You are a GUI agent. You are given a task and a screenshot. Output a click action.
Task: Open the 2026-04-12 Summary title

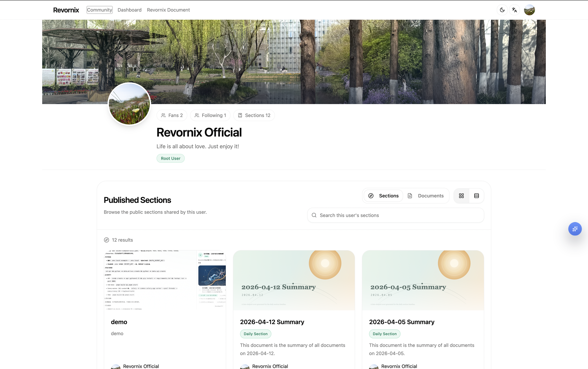pyautogui.click(x=272, y=322)
